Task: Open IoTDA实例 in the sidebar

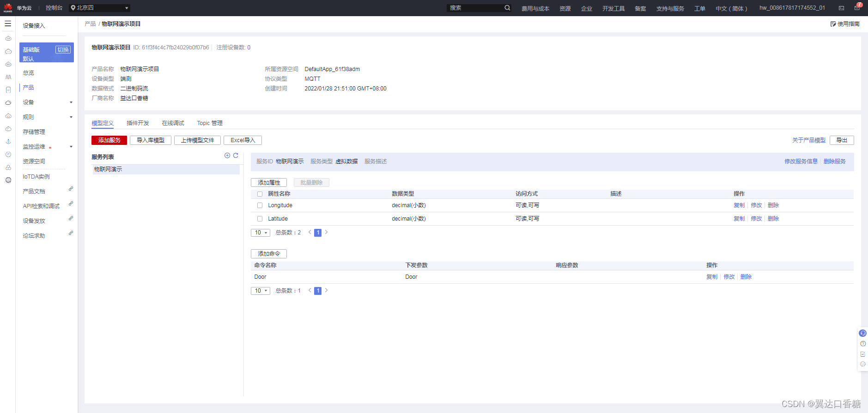Action: click(36, 177)
